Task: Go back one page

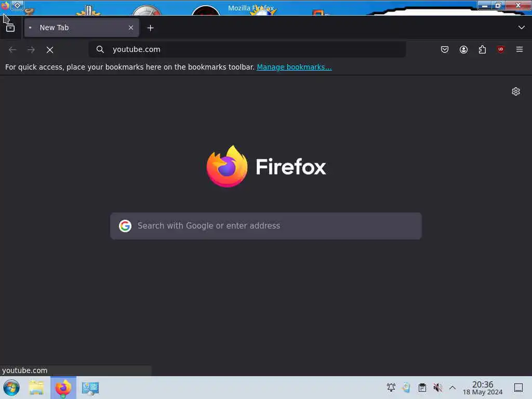Action: (12, 50)
